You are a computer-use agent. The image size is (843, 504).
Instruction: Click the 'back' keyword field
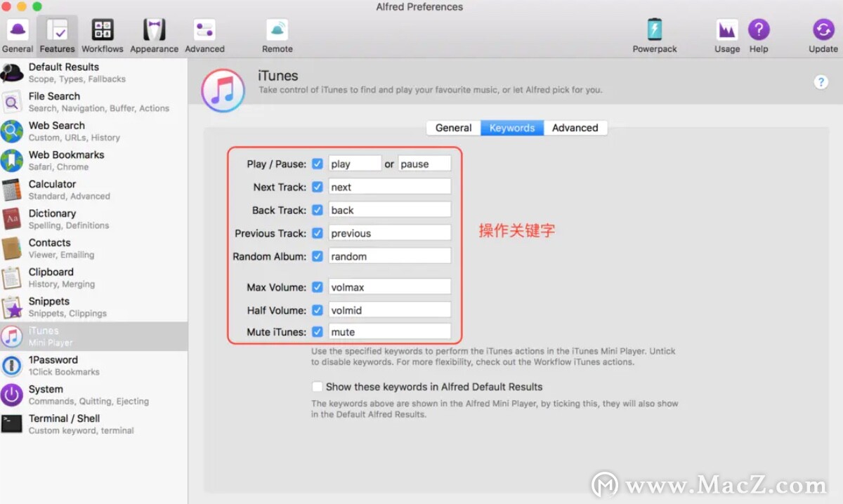coord(389,210)
